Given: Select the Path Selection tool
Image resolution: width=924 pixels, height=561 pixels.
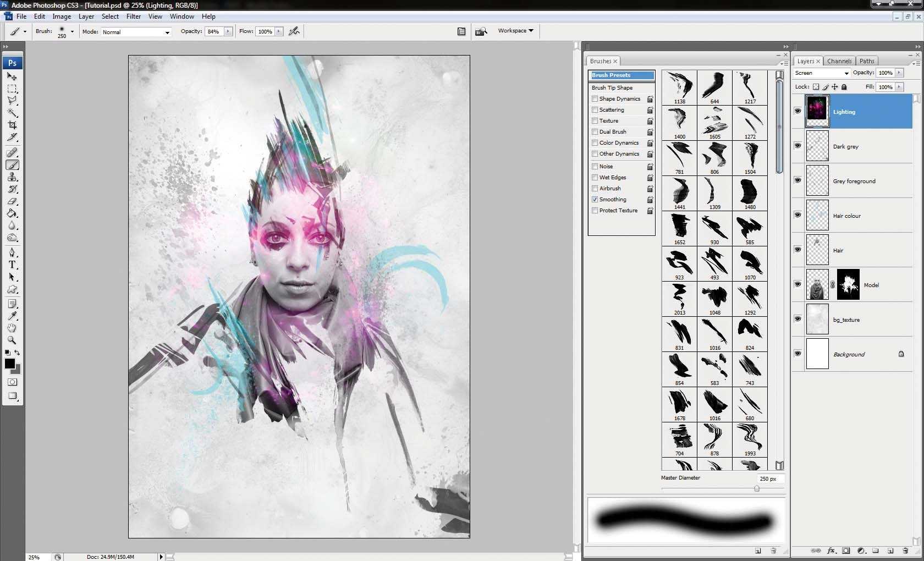Looking at the screenshot, I should tap(12, 277).
